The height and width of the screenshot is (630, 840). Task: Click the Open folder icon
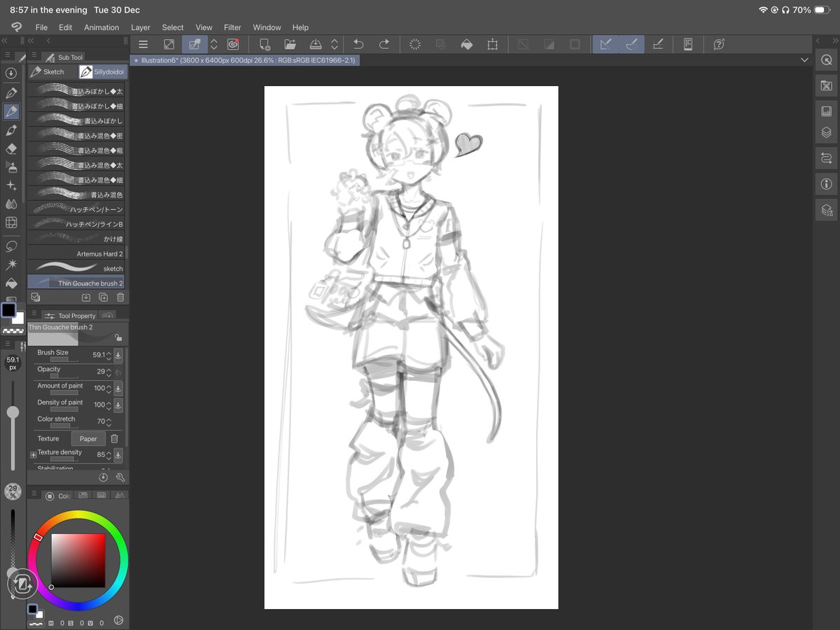tap(290, 44)
